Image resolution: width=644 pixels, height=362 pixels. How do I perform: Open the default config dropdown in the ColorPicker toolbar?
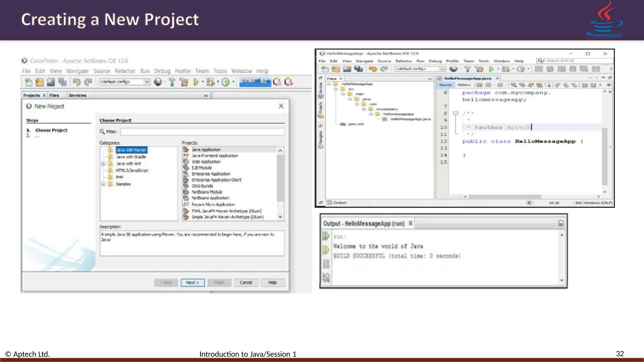[147, 82]
